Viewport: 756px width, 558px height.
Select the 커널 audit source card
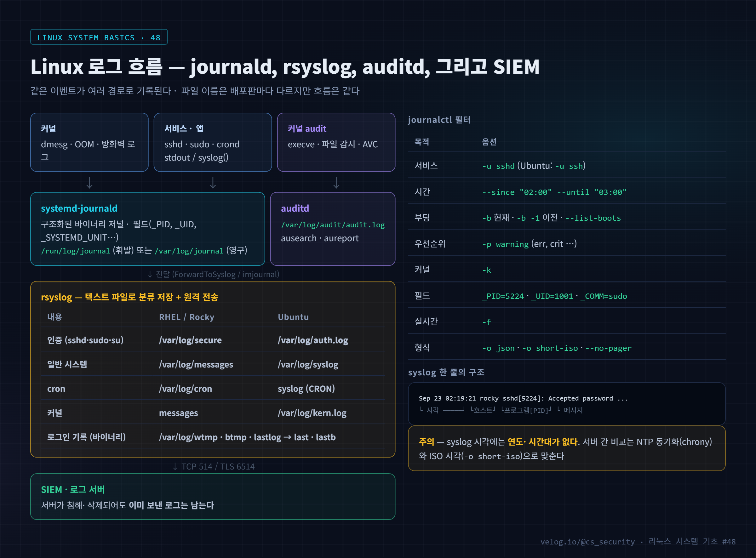336,142
